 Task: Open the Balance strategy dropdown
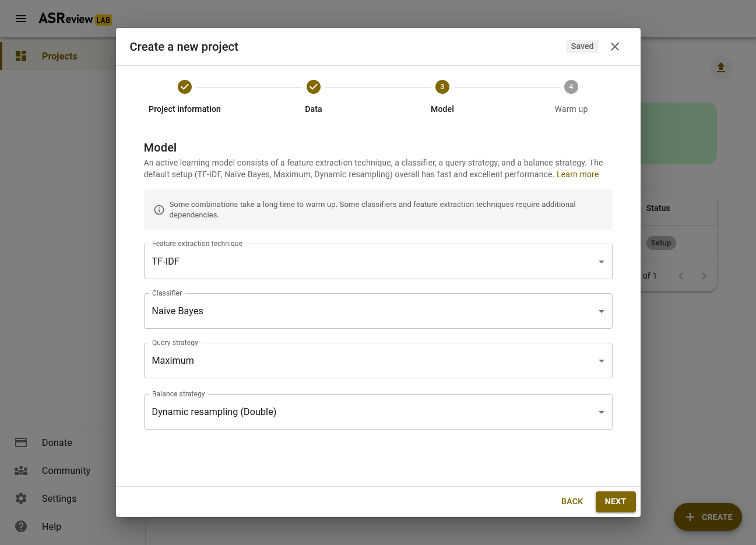pos(378,412)
